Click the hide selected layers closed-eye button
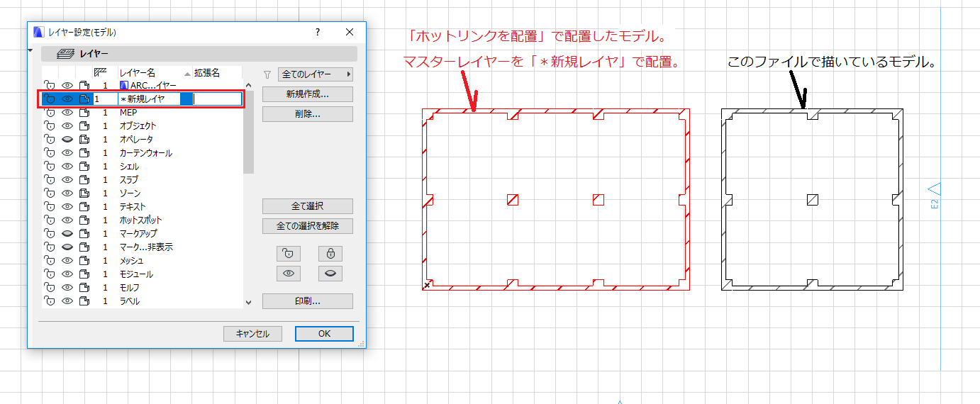Screen dimensions: 980x404 (x=330, y=273)
